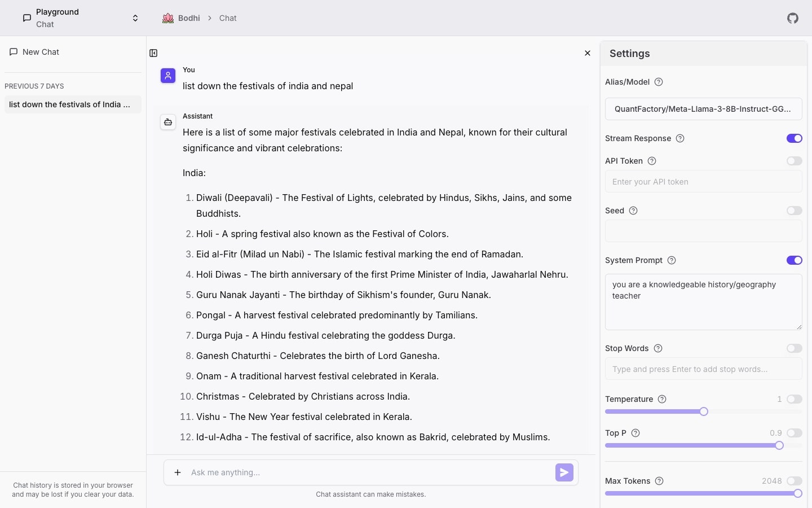812x508 pixels.
Task: Click the Top P slider handle
Action: pos(779,445)
